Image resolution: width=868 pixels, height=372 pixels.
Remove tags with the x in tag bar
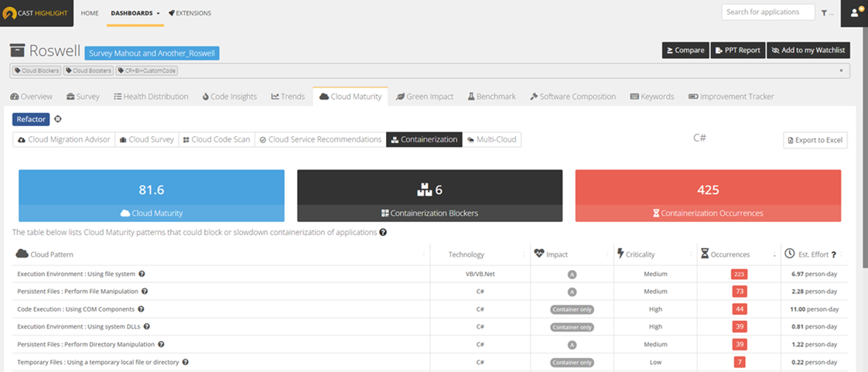click(x=841, y=70)
